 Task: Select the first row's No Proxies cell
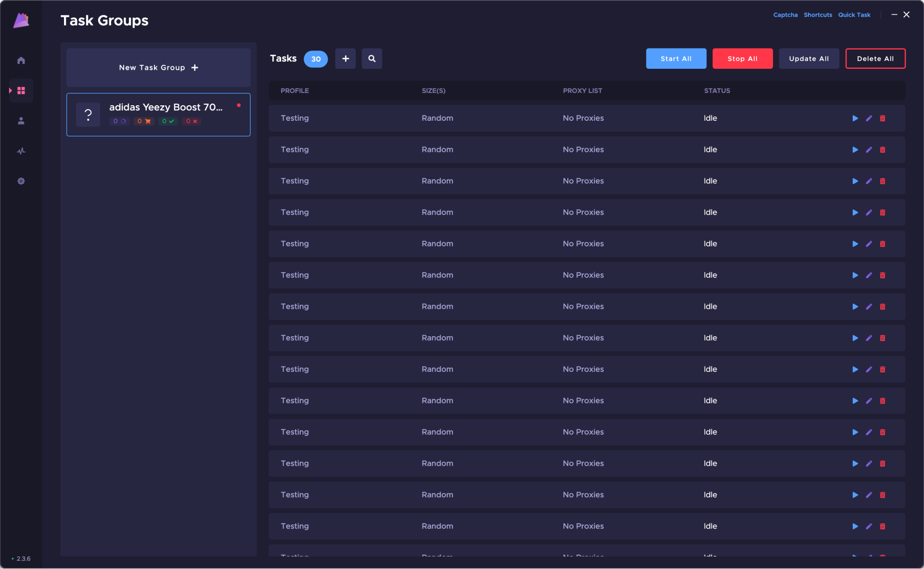583,118
